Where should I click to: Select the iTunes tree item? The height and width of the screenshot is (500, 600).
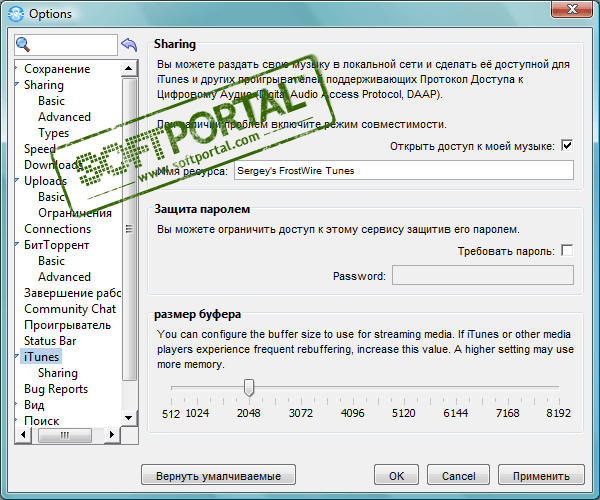41,357
